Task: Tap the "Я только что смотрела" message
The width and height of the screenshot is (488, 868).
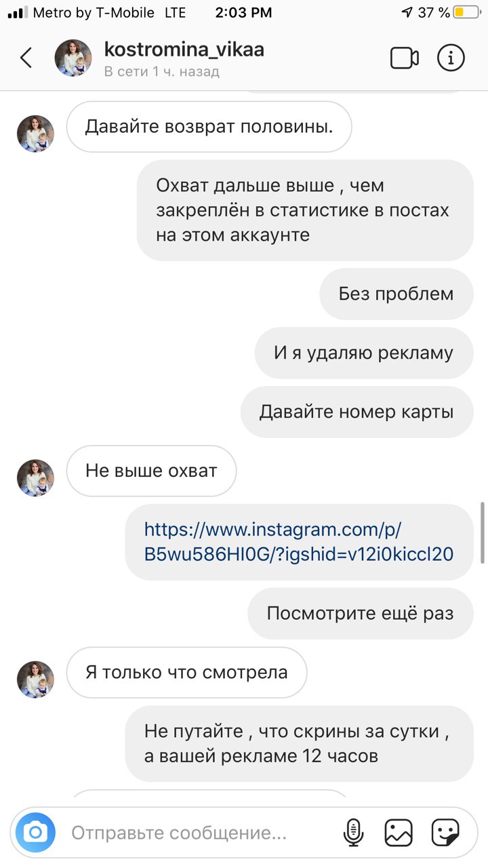Action: [186, 673]
